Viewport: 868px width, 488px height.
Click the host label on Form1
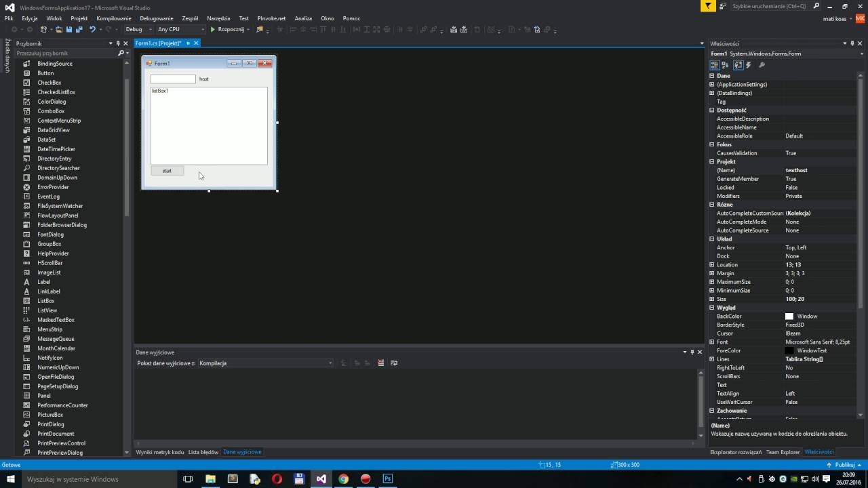click(204, 79)
